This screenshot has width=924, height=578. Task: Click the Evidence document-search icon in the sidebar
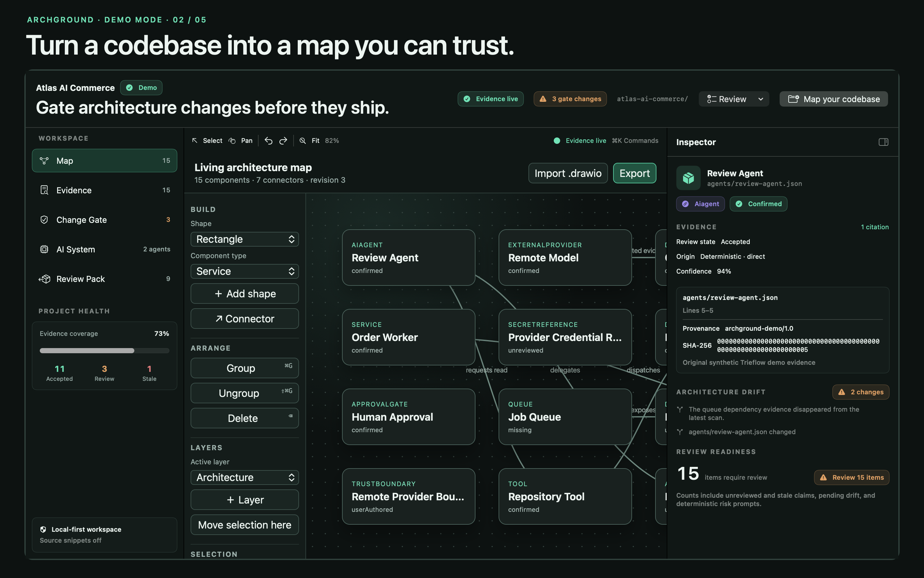[x=44, y=190]
